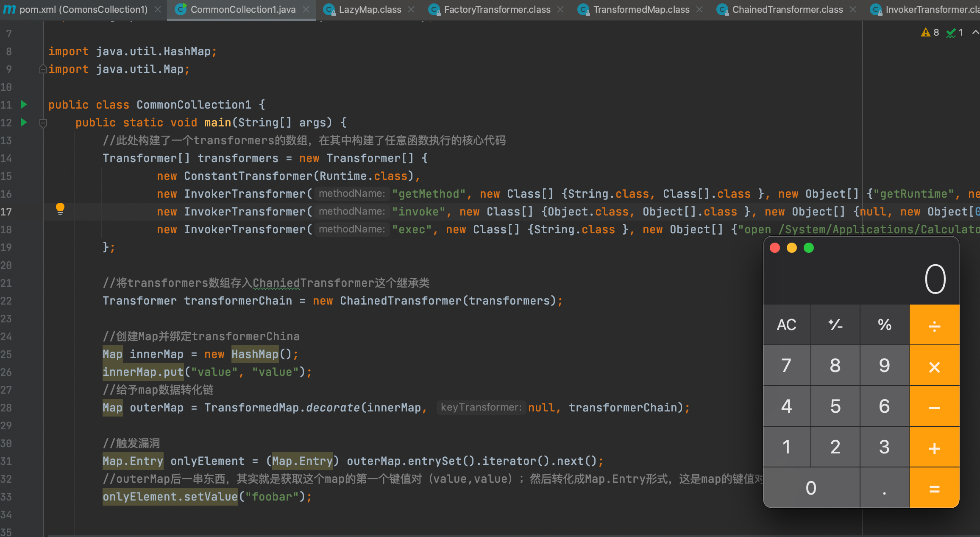Click the AC button on Calculator
Viewport: 980px width, 537px height.
(787, 325)
